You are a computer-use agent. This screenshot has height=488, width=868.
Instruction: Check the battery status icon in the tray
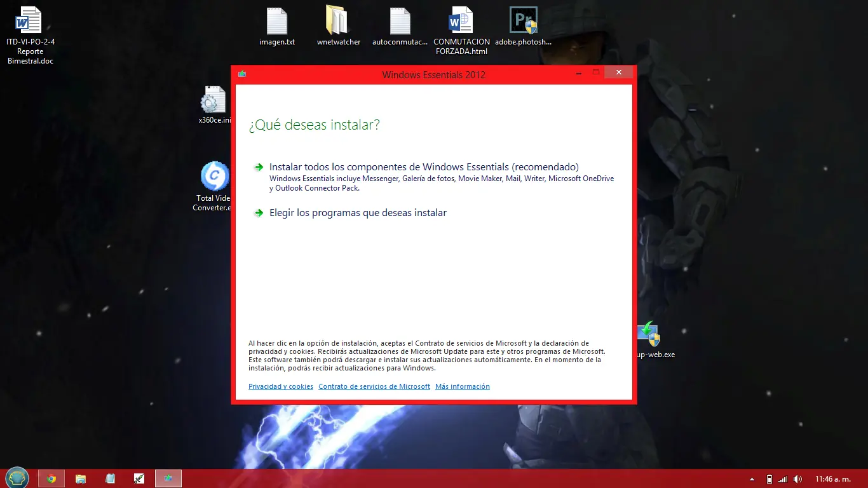click(770, 479)
